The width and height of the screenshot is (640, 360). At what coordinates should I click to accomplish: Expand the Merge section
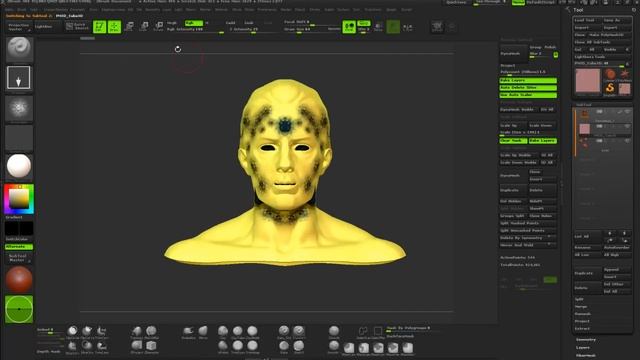(581, 307)
